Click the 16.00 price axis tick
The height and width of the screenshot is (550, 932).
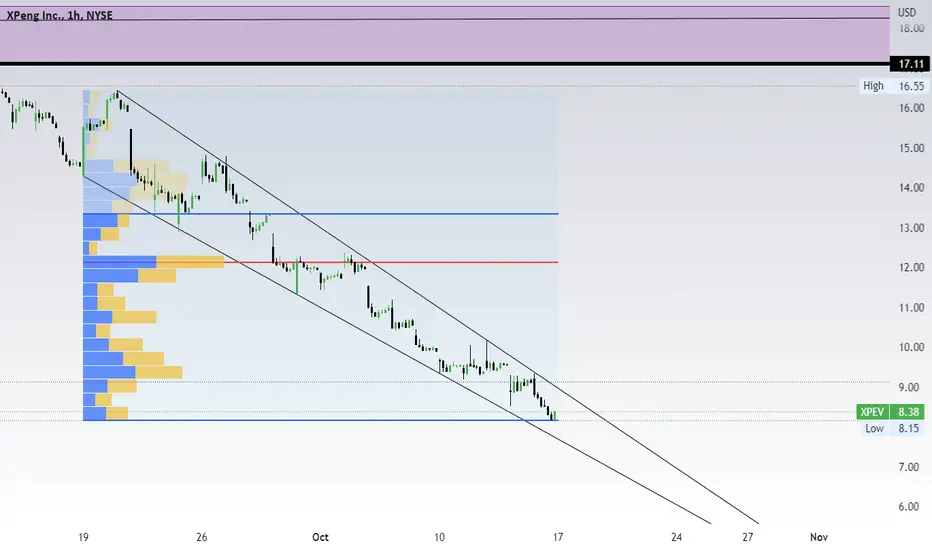coord(911,108)
